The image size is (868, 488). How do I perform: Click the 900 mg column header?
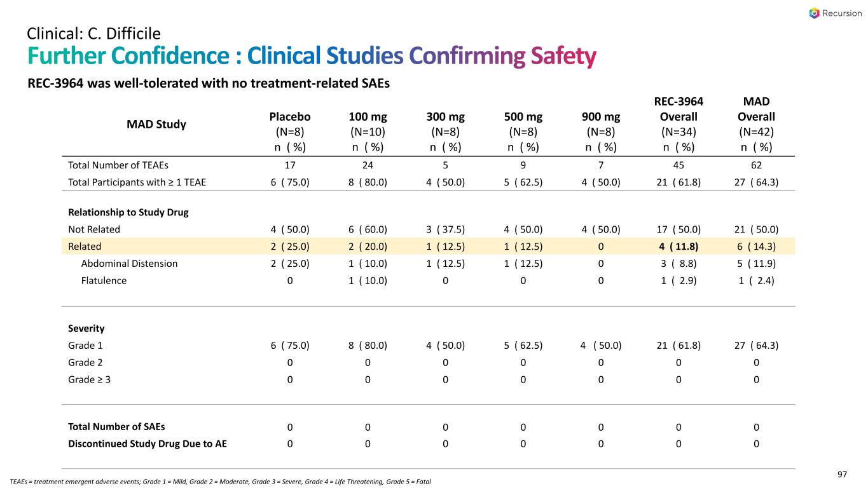click(x=600, y=117)
